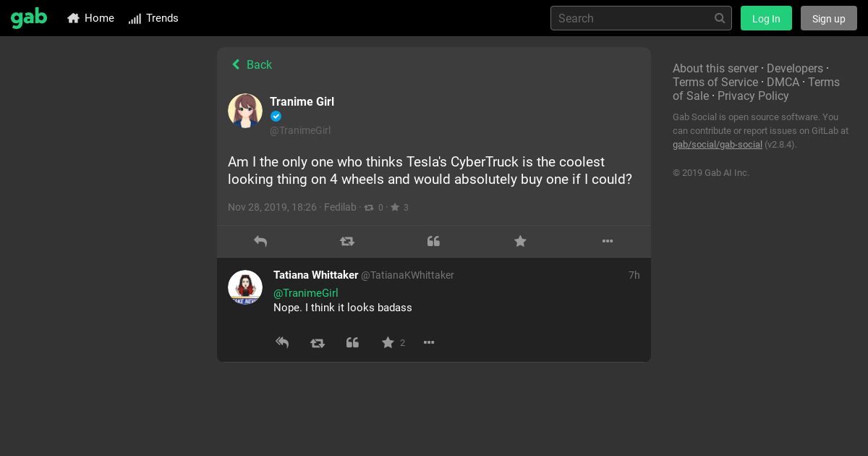Click the search magnifier icon
The image size is (868, 456).
720,18
